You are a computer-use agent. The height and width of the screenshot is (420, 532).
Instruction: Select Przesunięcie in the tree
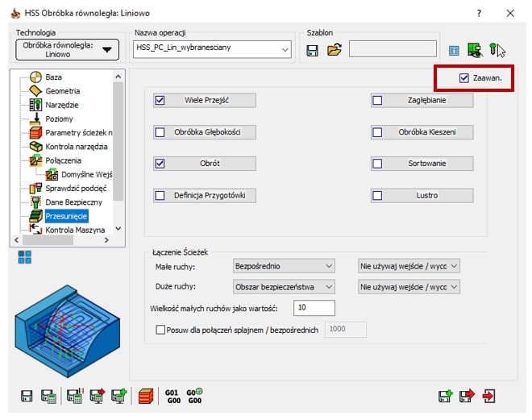[x=66, y=216]
